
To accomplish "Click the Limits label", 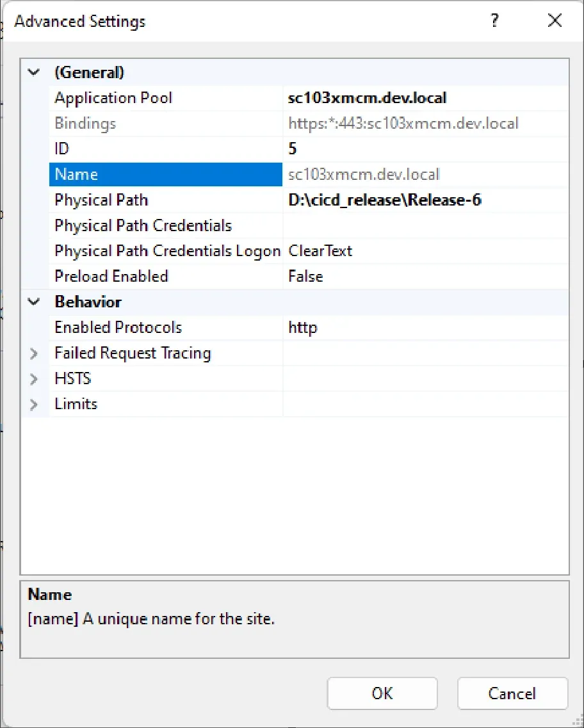I will [76, 405].
